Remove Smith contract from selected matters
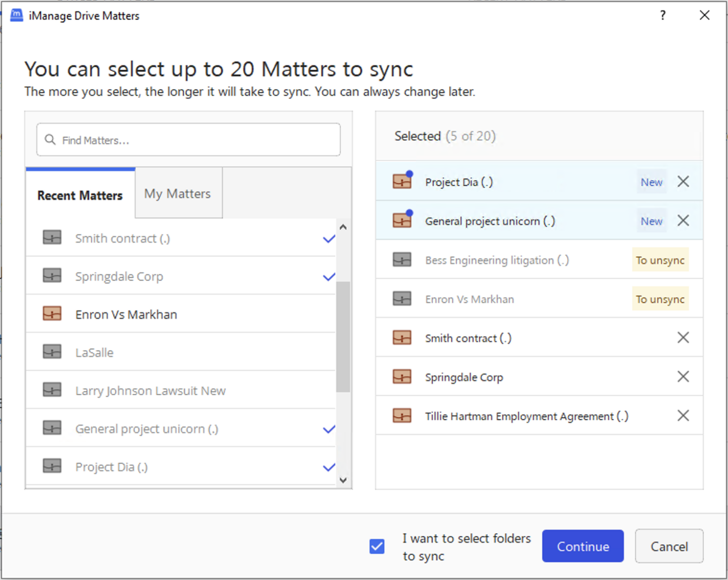728x580 pixels. tap(682, 338)
